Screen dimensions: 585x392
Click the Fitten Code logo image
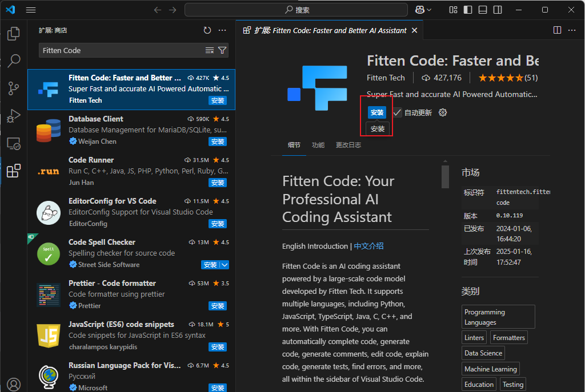point(317,88)
